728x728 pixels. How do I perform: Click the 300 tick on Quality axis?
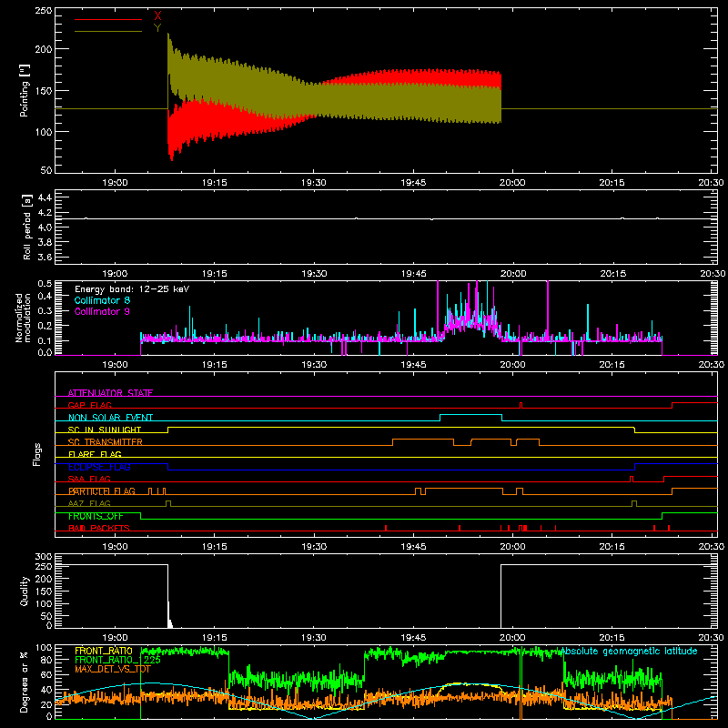click(44, 557)
